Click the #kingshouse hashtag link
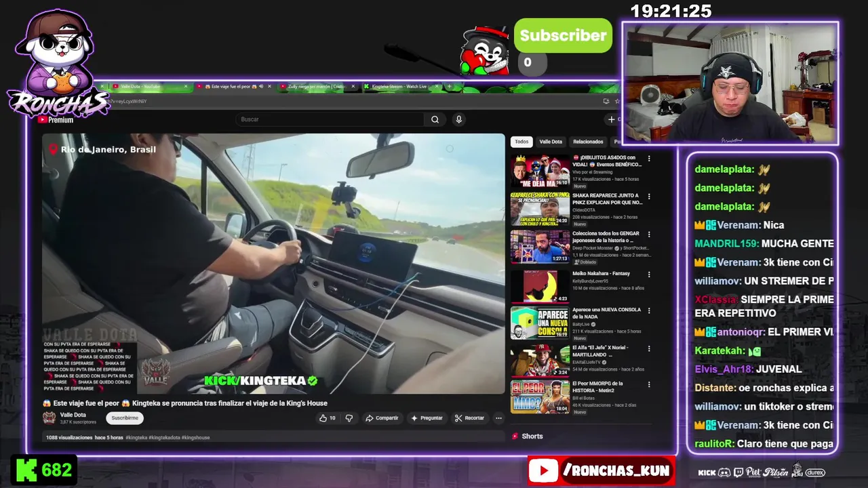The image size is (868, 488). [x=196, y=438]
